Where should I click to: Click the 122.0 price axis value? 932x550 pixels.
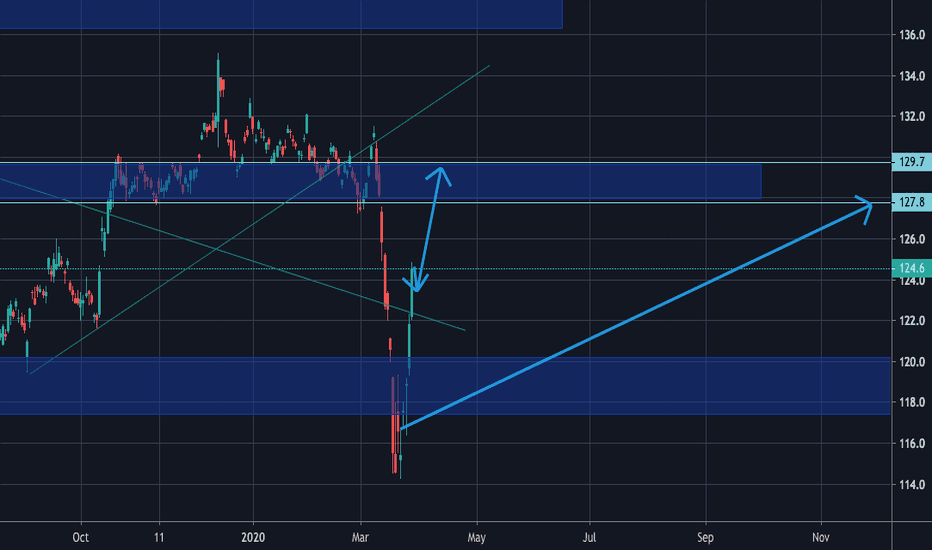coord(912,320)
